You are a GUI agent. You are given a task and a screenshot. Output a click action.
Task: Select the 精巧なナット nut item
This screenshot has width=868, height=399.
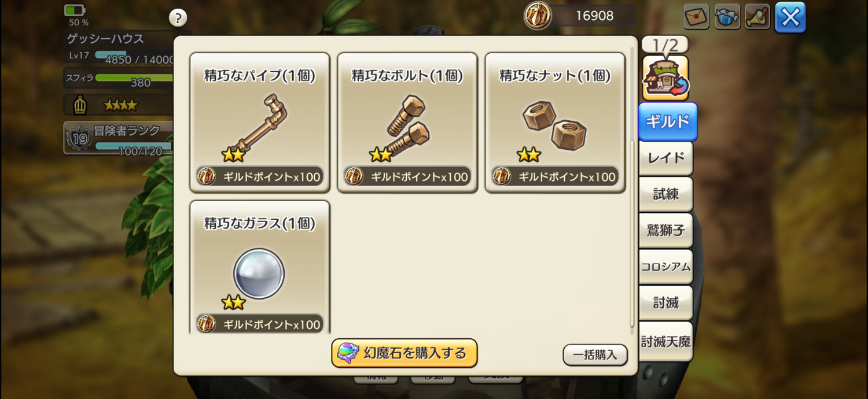pos(555,123)
